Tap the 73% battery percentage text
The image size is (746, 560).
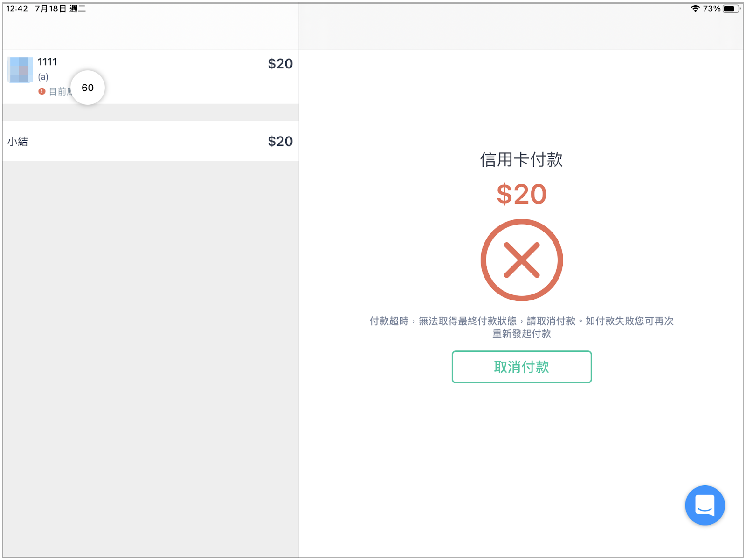pyautogui.click(x=711, y=8)
